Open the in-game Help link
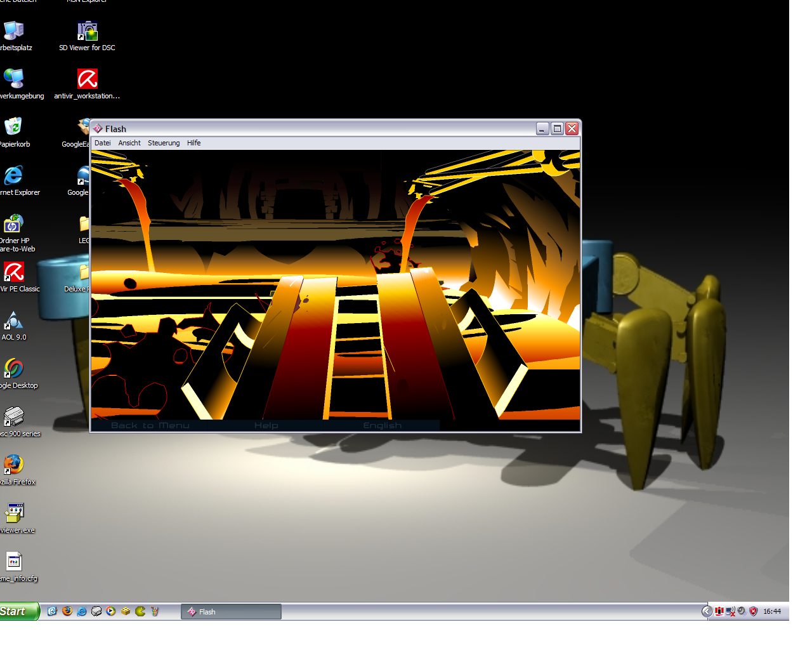Image resolution: width=812 pixels, height=650 pixels. [266, 425]
